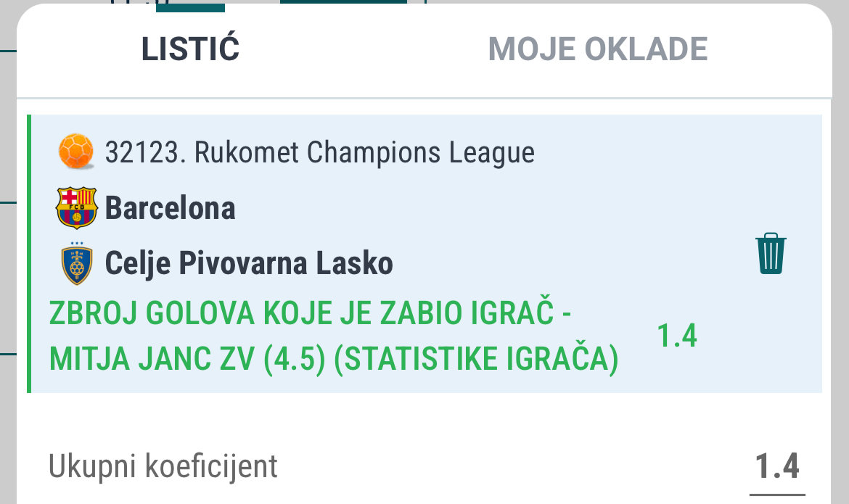Click the empty area right of the trash icon
This screenshot has height=504, width=849.
point(805,253)
